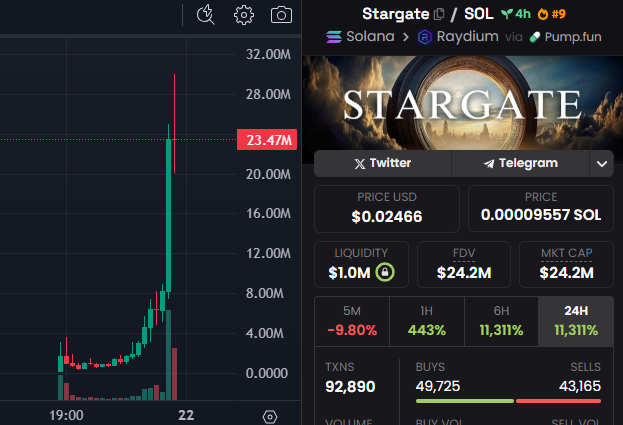Take a chart snapshot with camera icon
Screen dimensions: 623x425
(x=281, y=15)
